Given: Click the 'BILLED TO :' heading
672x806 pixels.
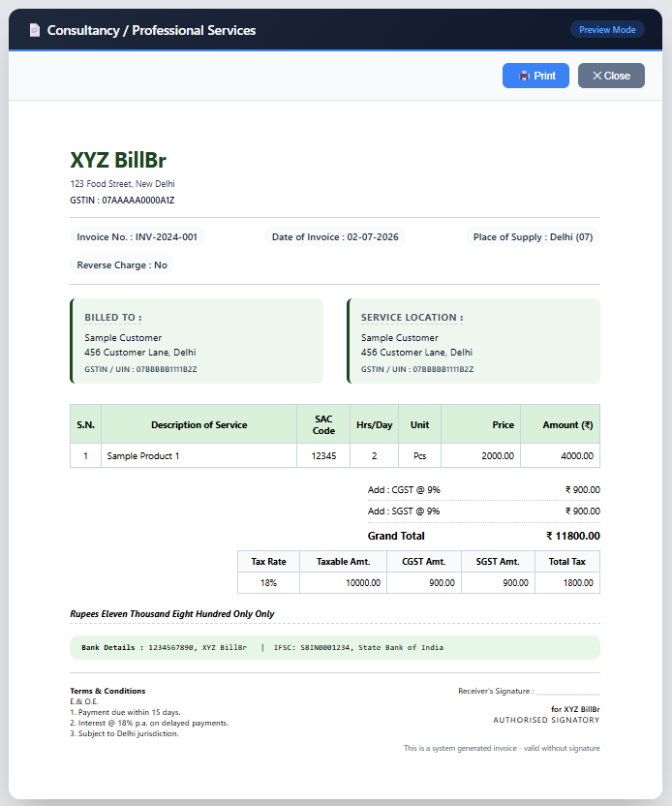Looking at the screenshot, I should coord(113,318).
